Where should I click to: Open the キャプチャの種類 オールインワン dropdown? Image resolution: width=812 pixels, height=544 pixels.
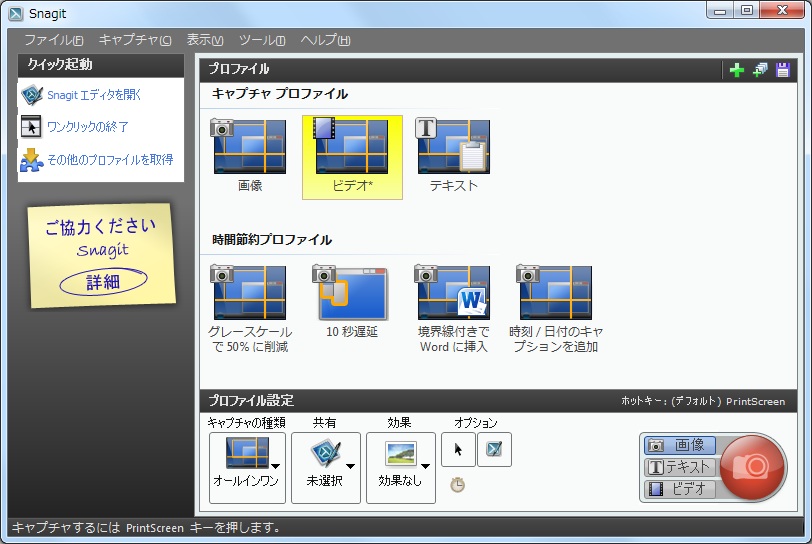point(247,468)
